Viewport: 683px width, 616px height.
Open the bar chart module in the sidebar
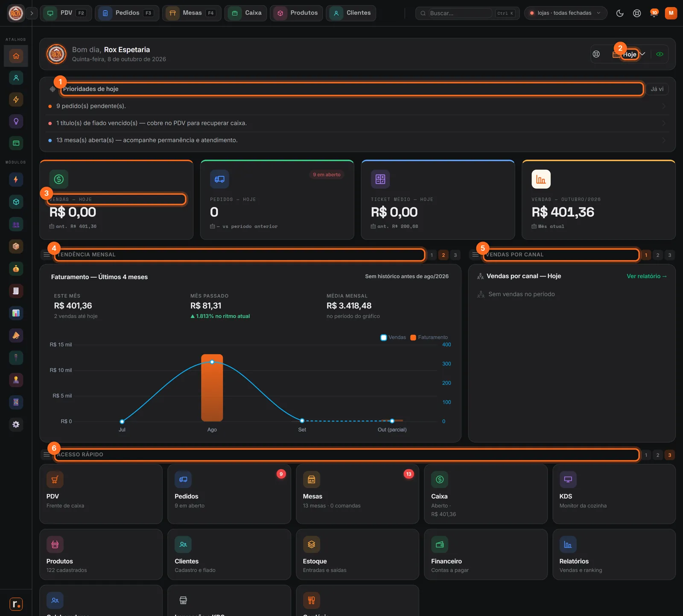[x=16, y=313]
